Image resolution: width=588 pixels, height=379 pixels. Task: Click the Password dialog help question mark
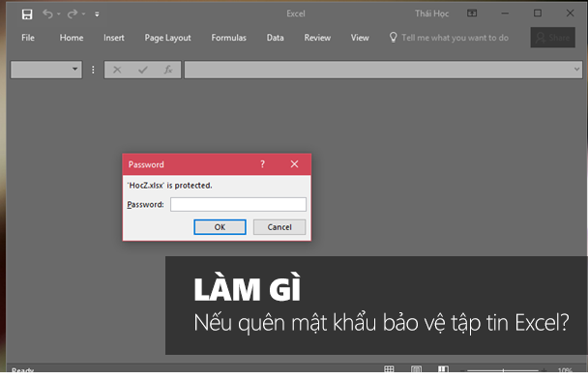click(262, 163)
